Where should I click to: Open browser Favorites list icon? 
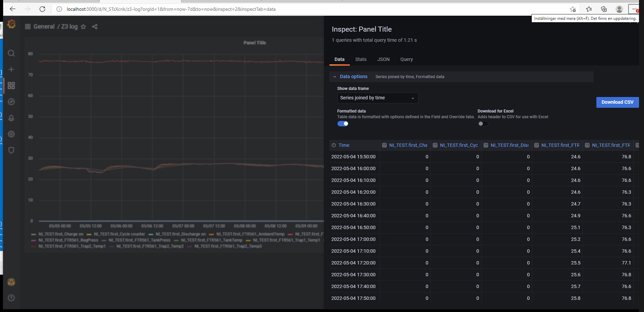(x=589, y=9)
